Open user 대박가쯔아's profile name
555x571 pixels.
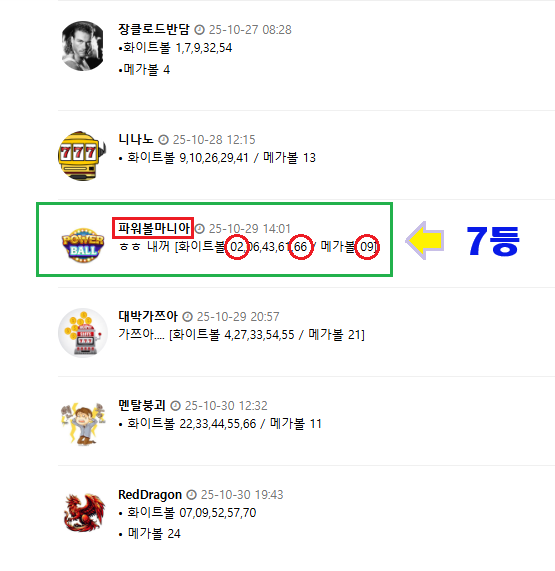click(148, 316)
